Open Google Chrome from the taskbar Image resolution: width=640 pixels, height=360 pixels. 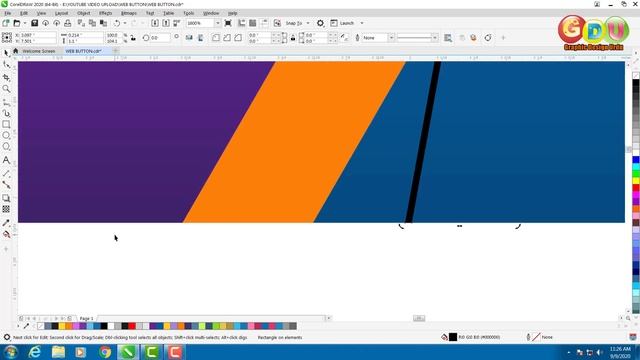(x=105, y=352)
